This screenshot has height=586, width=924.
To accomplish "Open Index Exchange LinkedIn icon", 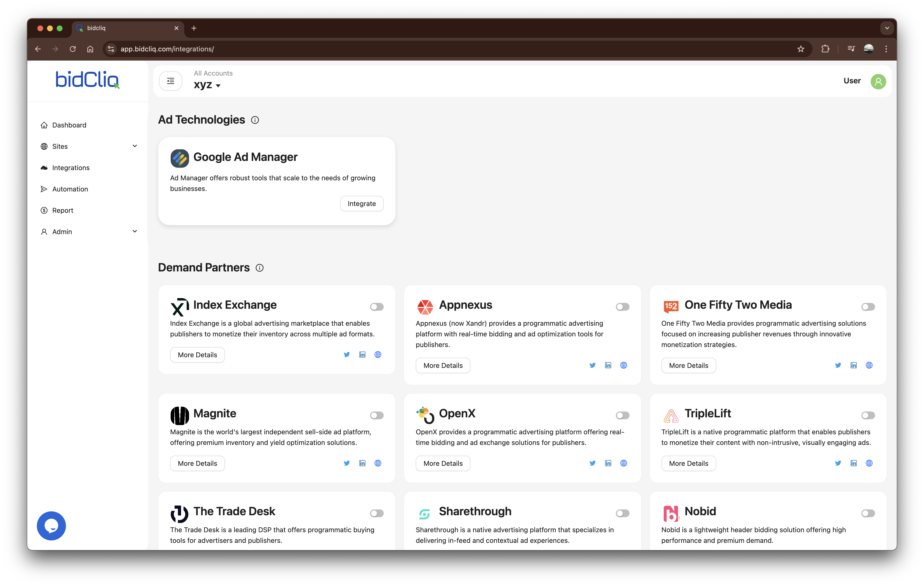I will (362, 355).
